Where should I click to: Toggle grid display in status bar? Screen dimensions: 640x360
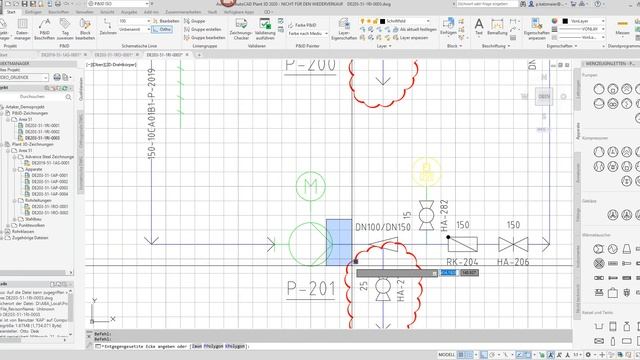point(461,355)
